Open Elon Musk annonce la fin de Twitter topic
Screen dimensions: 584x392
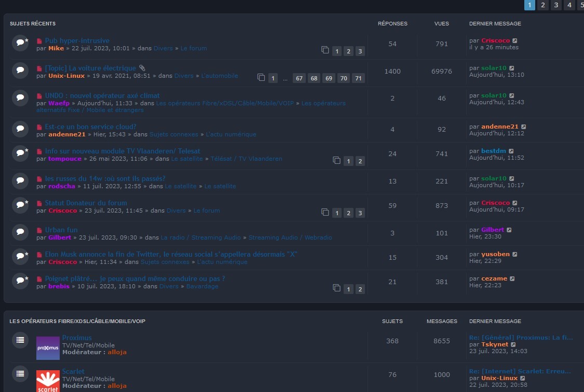tap(171, 255)
